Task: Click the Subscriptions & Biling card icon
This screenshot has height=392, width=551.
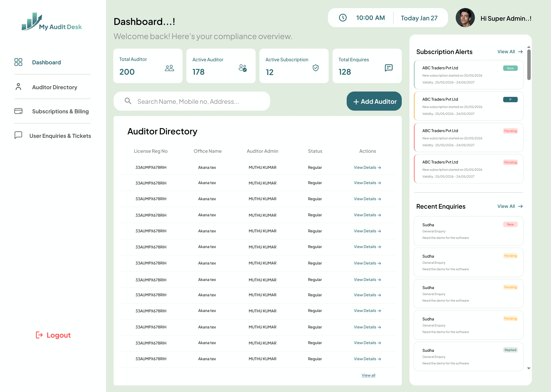Action: [18, 111]
